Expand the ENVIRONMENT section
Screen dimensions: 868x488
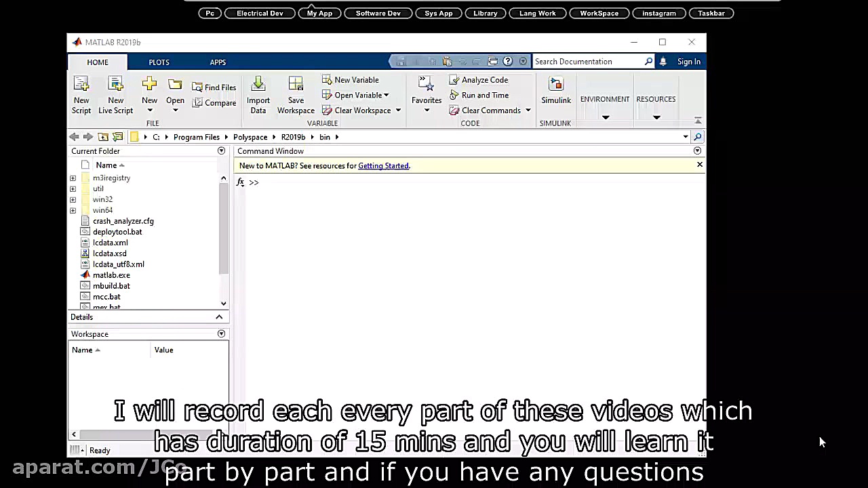pos(605,117)
